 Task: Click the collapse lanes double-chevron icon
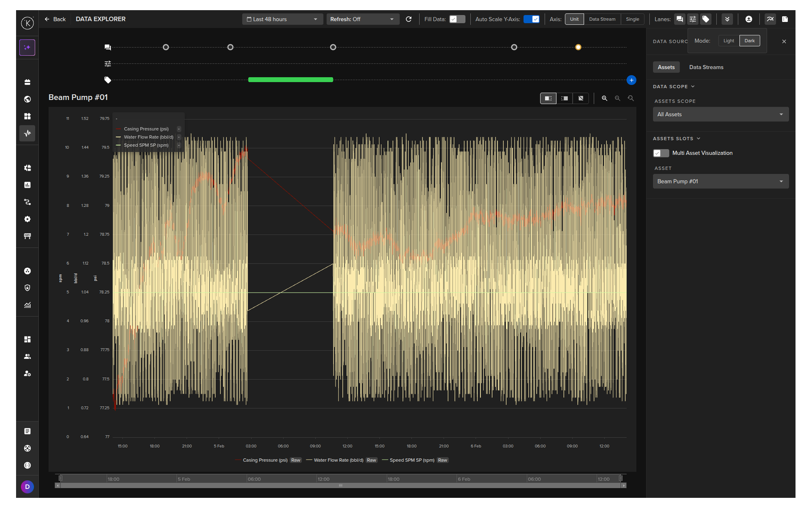tap(727, 19)
